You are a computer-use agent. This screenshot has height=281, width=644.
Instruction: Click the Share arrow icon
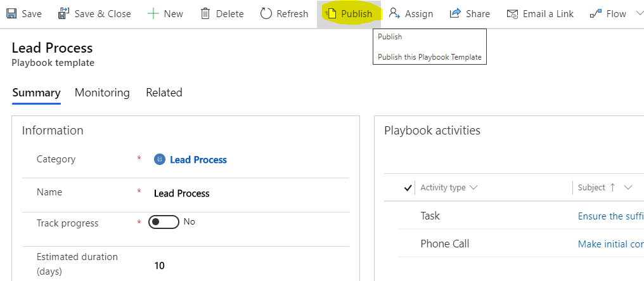pyautogui.click(x=455, y=13)
